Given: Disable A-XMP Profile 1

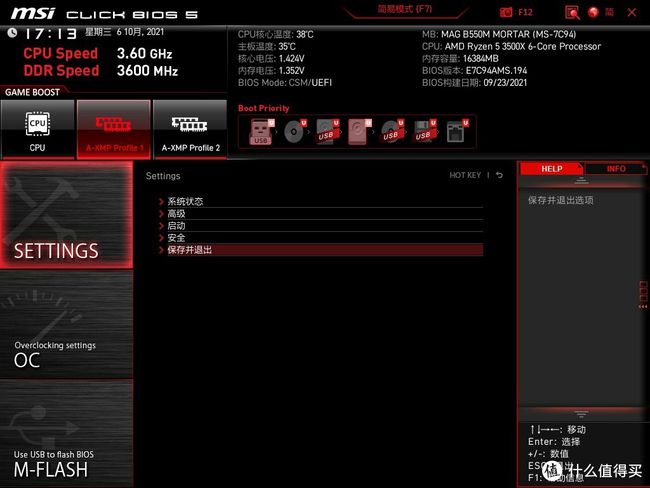Looking at the screenshot, I should [x=114, y=129].
